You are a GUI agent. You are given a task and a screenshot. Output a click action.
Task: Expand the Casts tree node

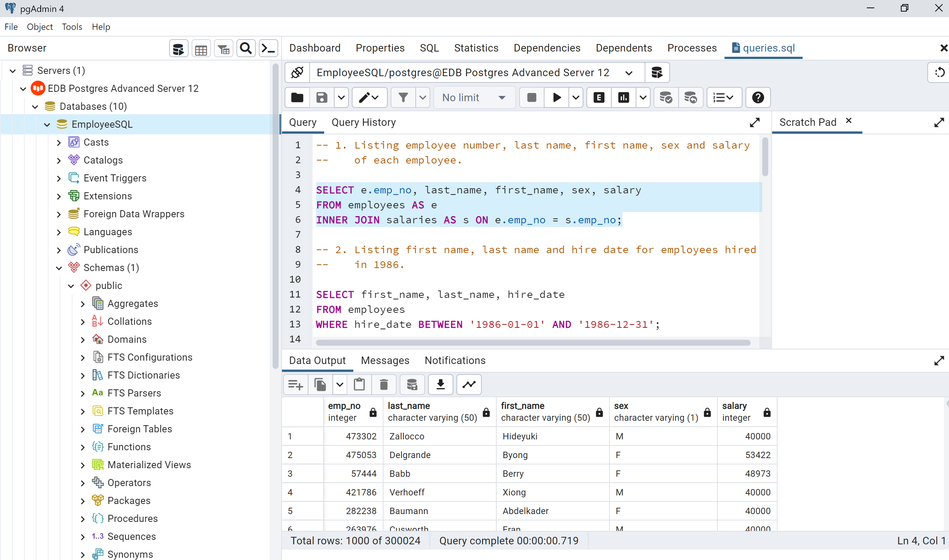pos(59,142)
